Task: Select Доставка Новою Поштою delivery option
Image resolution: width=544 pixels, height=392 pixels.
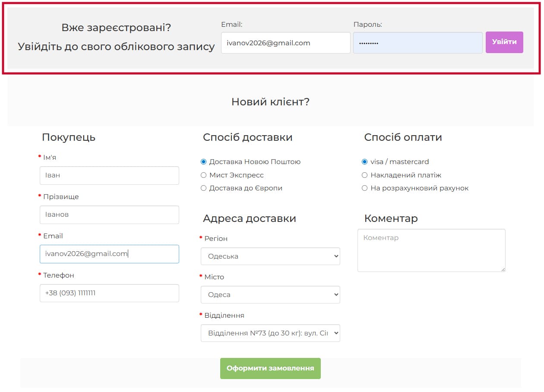Action: [204, 162]
